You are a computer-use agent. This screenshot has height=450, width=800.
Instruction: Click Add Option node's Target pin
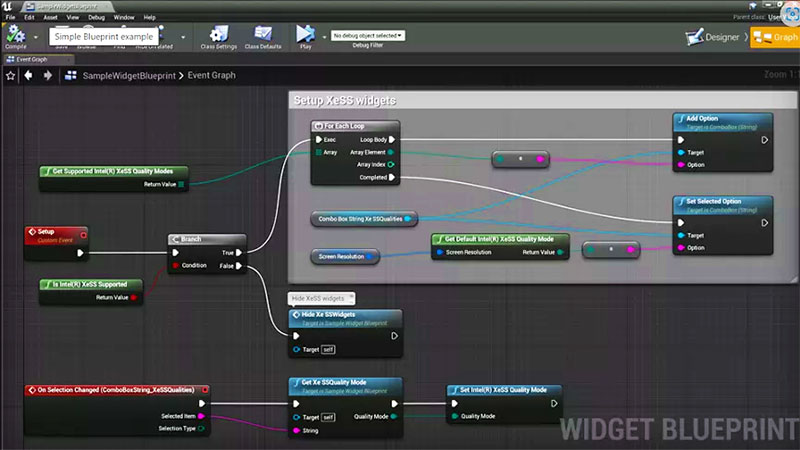pos(681,152)
